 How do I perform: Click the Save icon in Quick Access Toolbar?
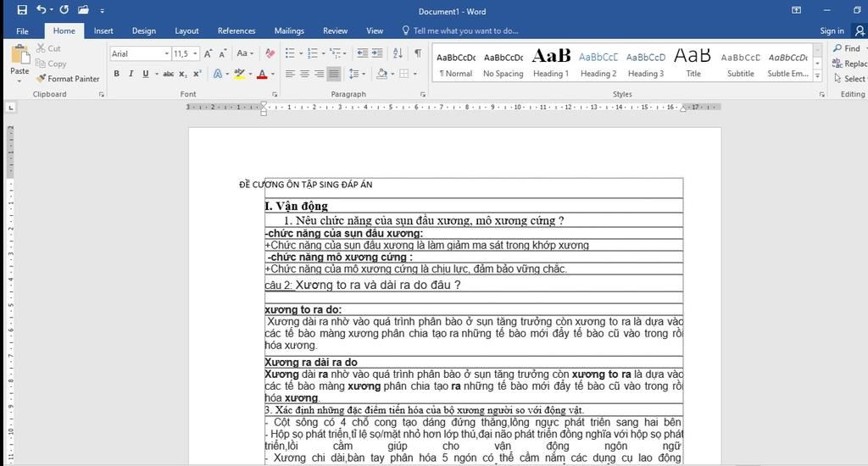click(x=22, y=10)
